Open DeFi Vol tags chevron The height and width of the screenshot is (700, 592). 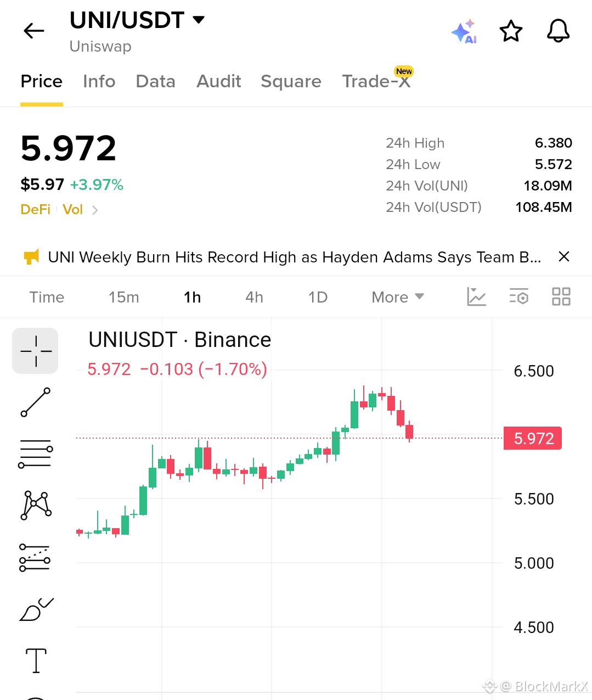(95, 210)
